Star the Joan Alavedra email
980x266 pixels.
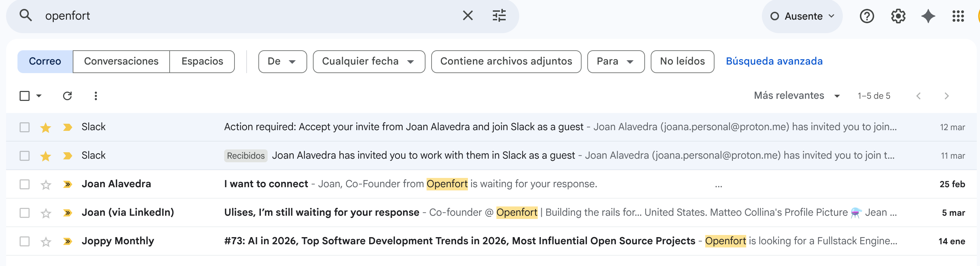click(x=46, y=185)
